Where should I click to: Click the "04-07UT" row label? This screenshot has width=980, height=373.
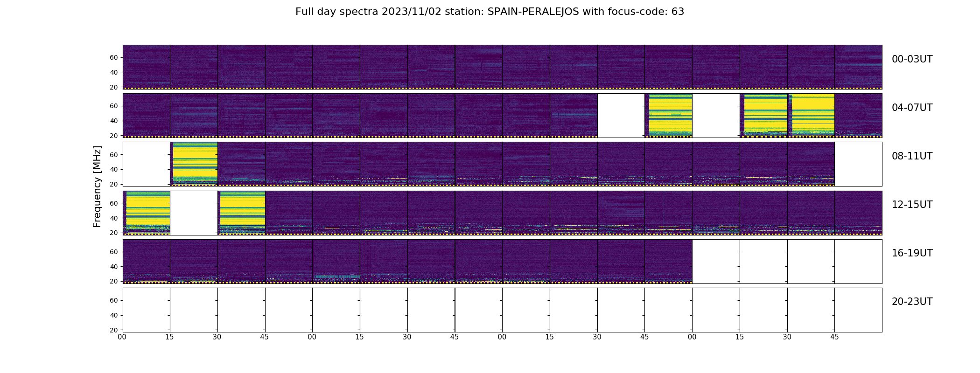pos(912,108)
